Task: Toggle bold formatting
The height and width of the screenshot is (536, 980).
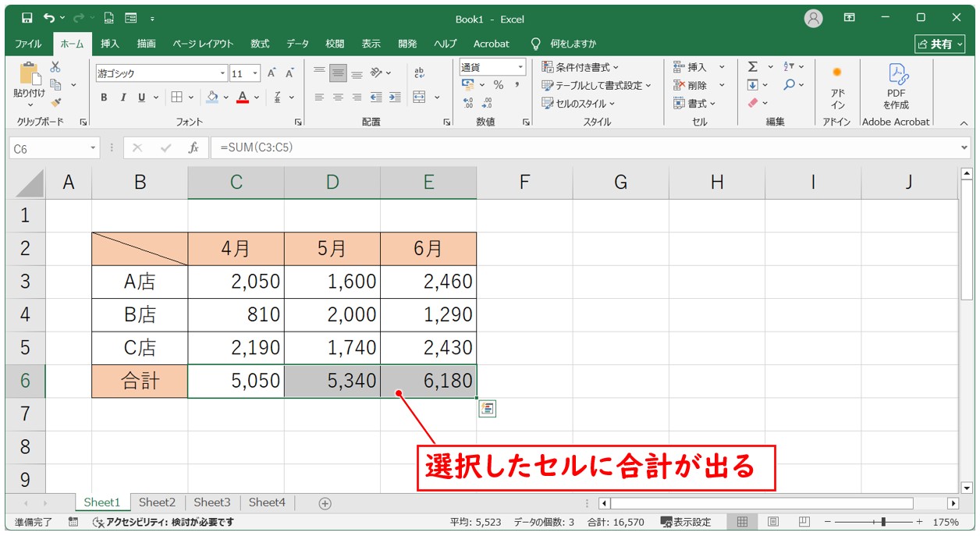Action: [104, 98]
